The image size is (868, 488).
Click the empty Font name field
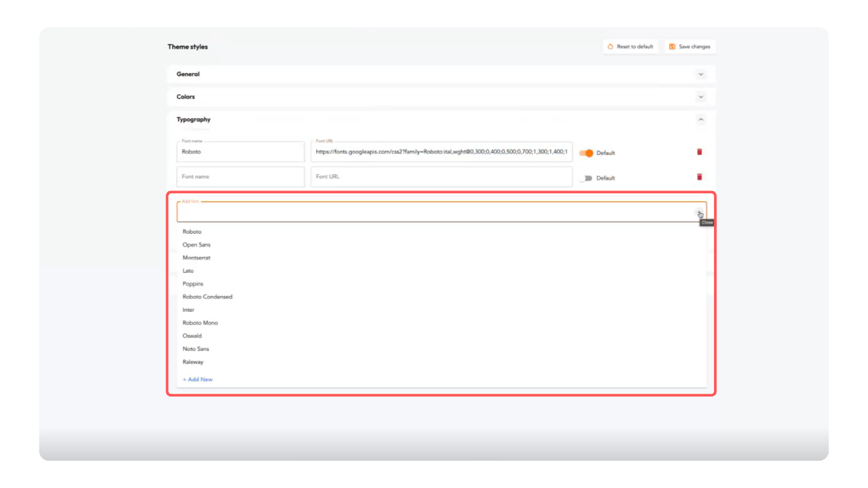click(240, 177)
